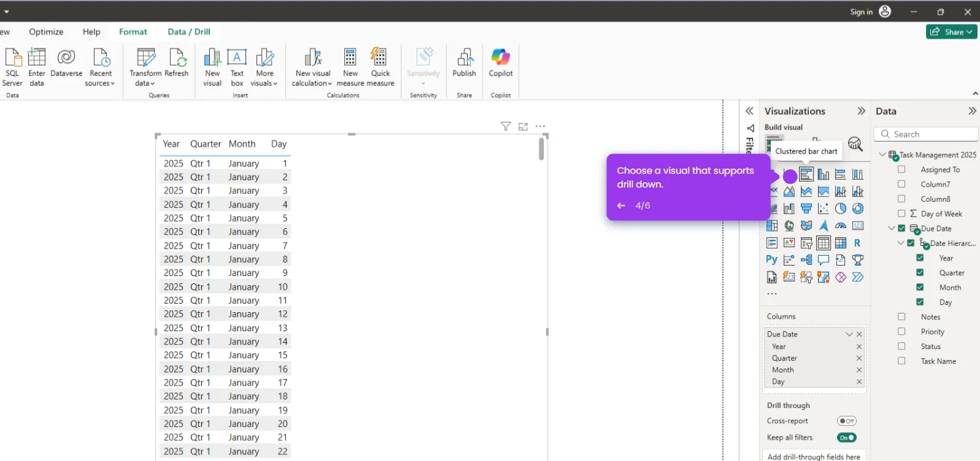Click the filter icon on the visual header
The image size is (980, 461).
pos(506,127)
